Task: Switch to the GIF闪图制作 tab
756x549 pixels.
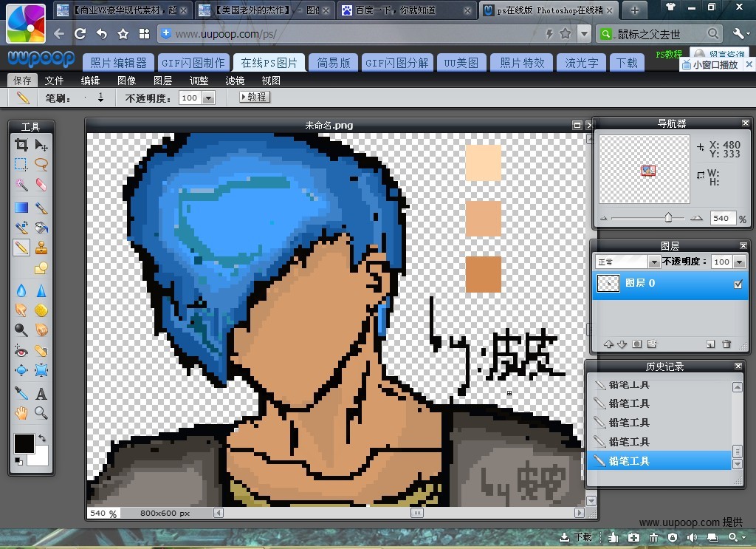Action: coord(193,63)
